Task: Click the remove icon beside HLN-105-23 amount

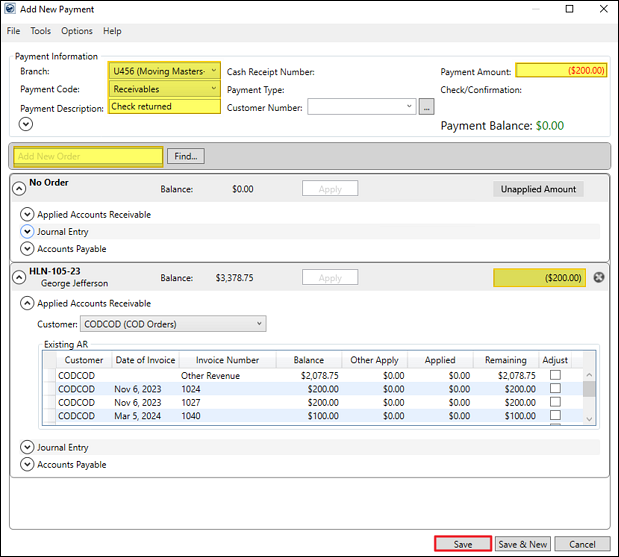Action: [599, 277]
